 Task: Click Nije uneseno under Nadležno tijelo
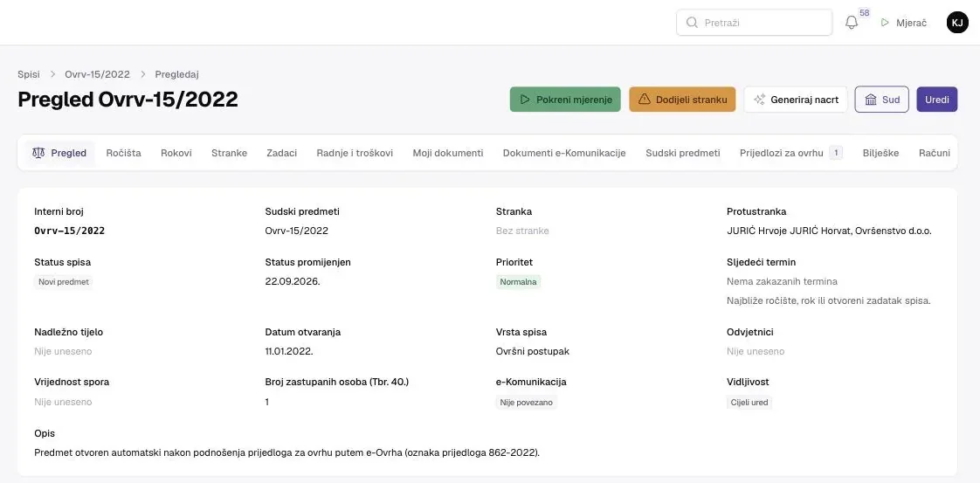tap(63, 351)
